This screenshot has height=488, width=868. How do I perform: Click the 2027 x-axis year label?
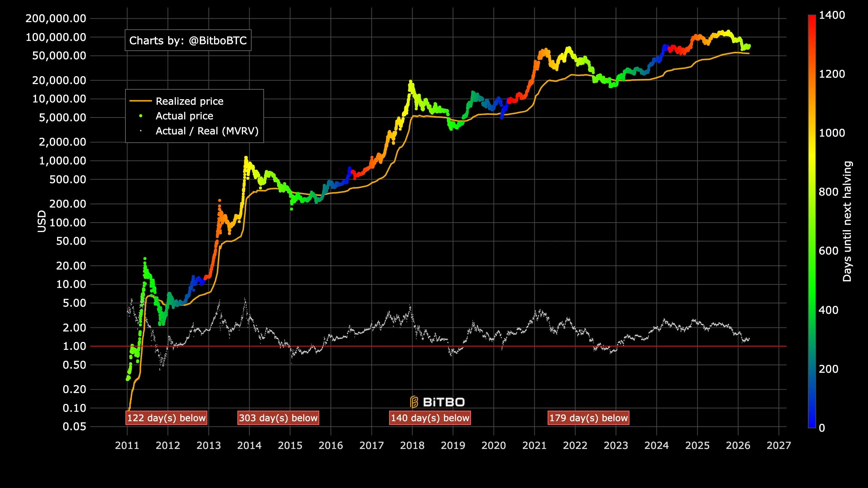[x=779, y=446]
